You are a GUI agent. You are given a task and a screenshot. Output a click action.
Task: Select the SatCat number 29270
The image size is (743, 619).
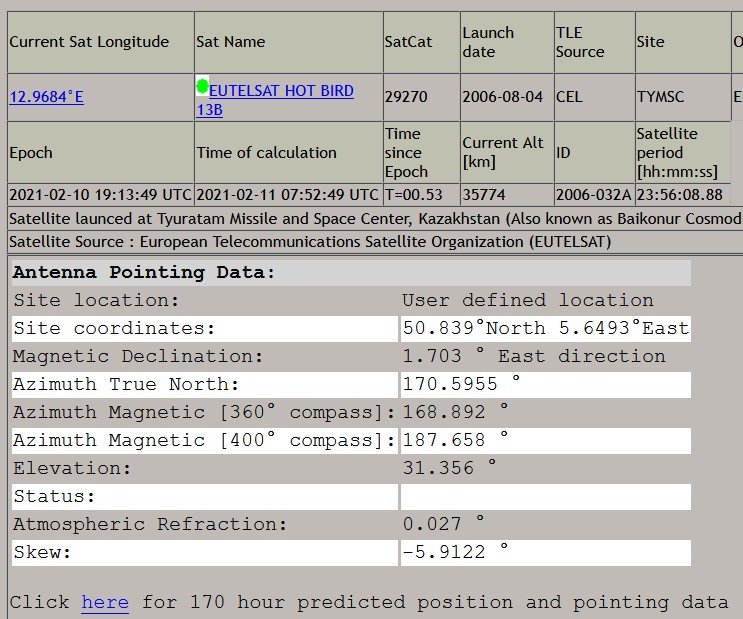click(x=406, y=97)
